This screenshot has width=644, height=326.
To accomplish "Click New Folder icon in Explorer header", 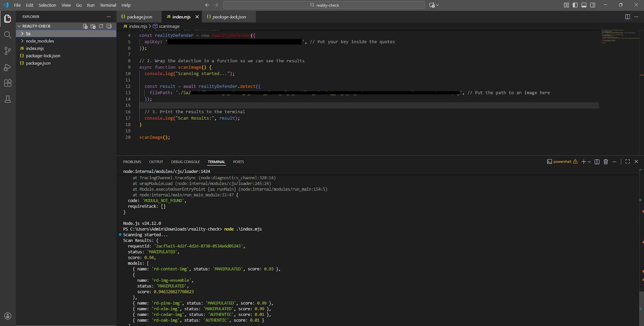I will click(93, 26).
